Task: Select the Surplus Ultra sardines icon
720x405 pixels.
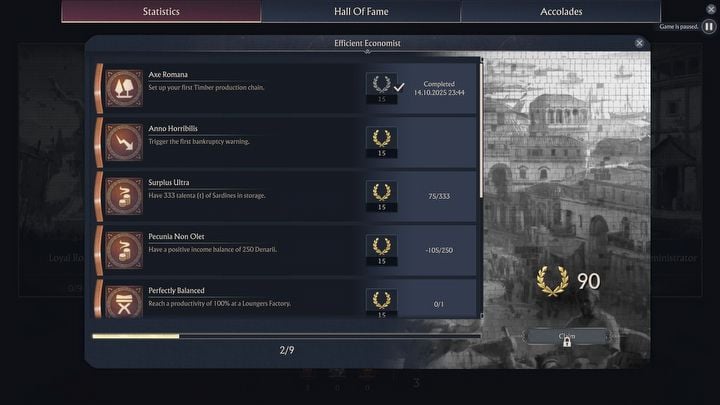Action: click(125, 195)
